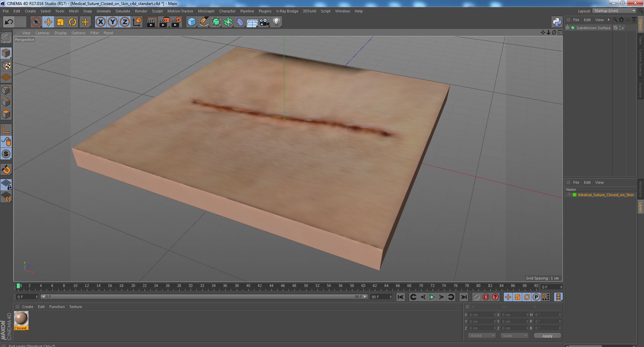Open the Scale mode dropdown
This screenshot has width=644, height=347.
pyautogui.click(x=514, y=336)
